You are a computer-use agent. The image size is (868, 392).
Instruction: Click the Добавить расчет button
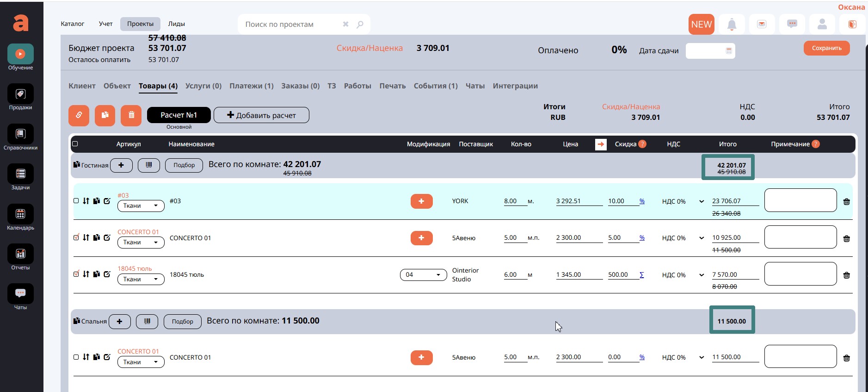click(261, 115)
